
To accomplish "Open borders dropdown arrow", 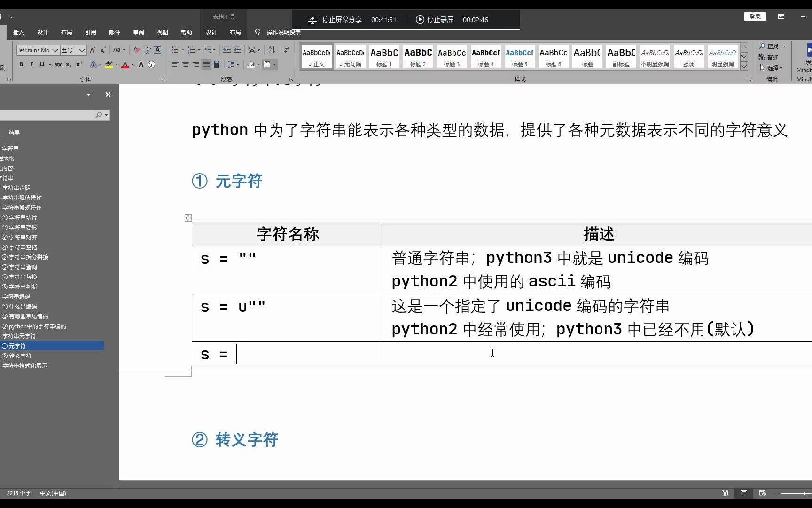I will pyautogui.click(x=274, y=64).
